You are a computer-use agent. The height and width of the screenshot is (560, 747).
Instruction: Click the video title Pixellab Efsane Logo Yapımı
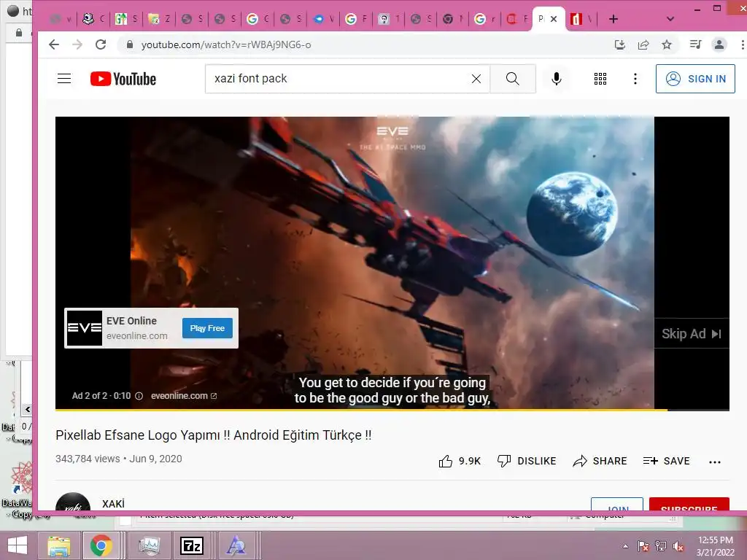coord(214,435)
